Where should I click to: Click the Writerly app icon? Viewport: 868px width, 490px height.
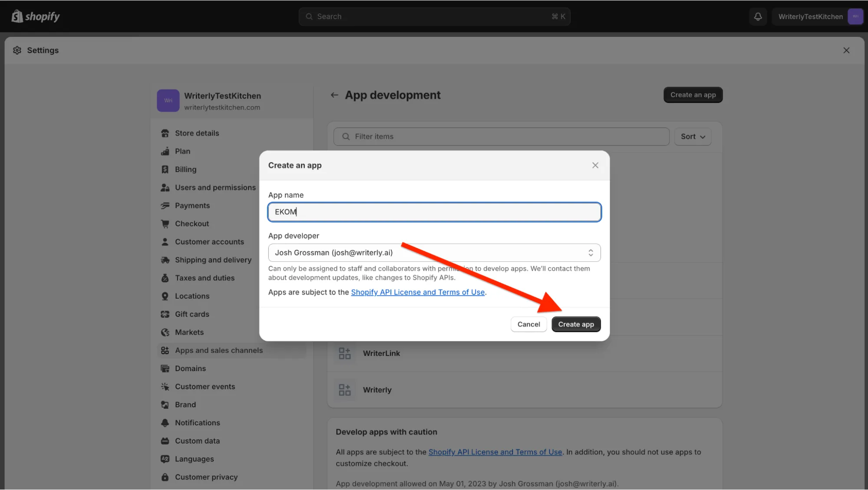[345, 390]
